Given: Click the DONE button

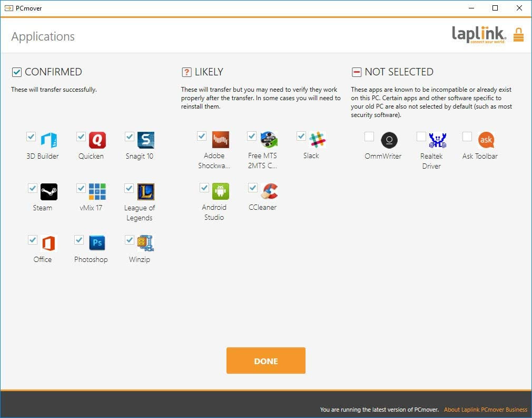Looking at the screenshot, I should point(265,361).
